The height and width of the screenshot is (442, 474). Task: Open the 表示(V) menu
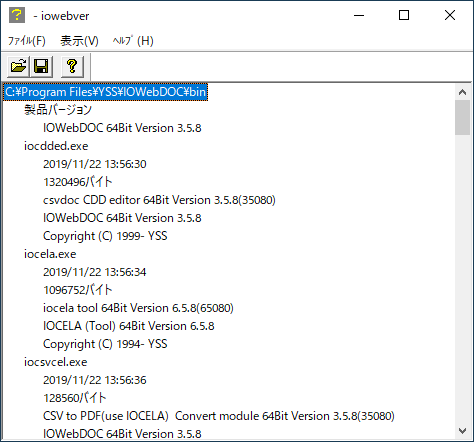[x=79, y=41]
